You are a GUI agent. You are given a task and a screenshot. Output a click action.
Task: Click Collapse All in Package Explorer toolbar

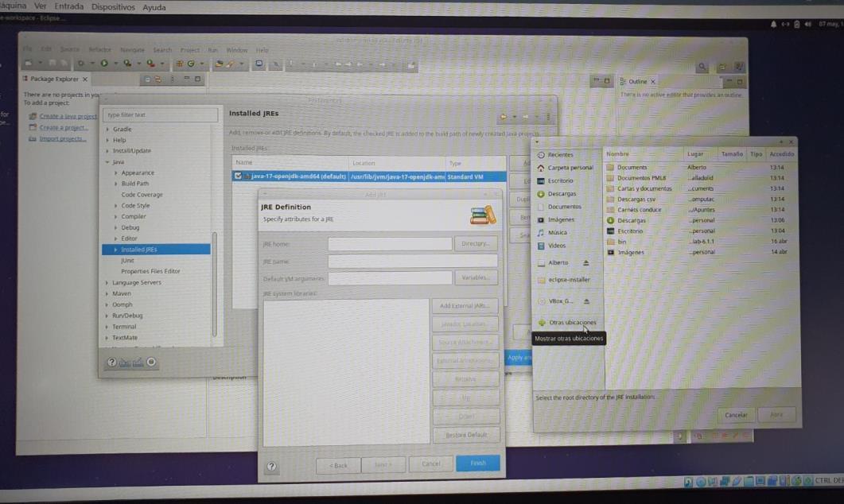pos(147,79)
